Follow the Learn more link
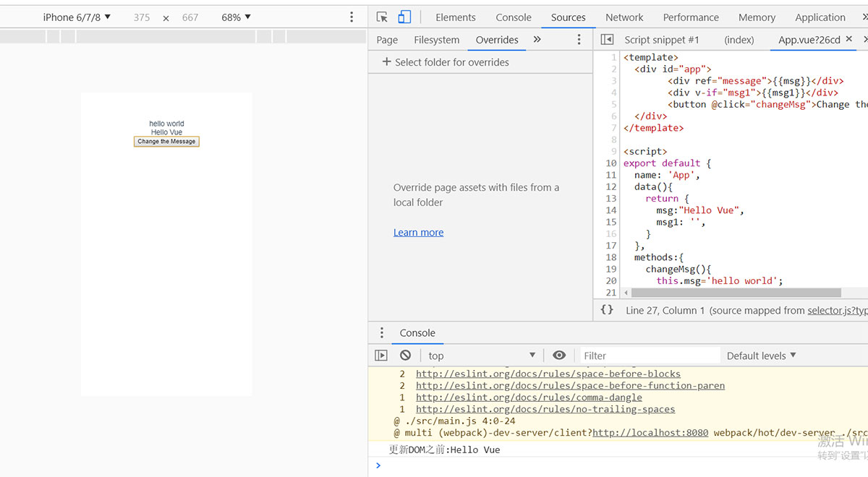The width and height of the screenshot is (868, 477). [x=418, y=232]
